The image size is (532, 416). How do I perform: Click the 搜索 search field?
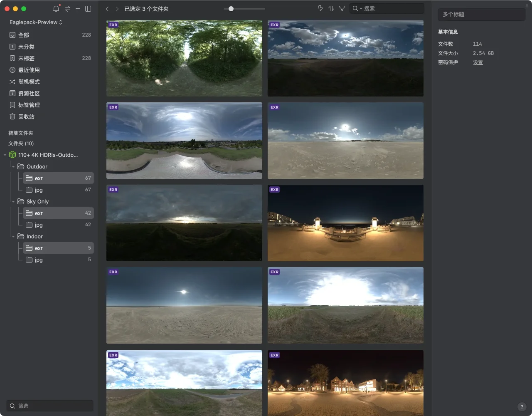(x=387, y=8)
